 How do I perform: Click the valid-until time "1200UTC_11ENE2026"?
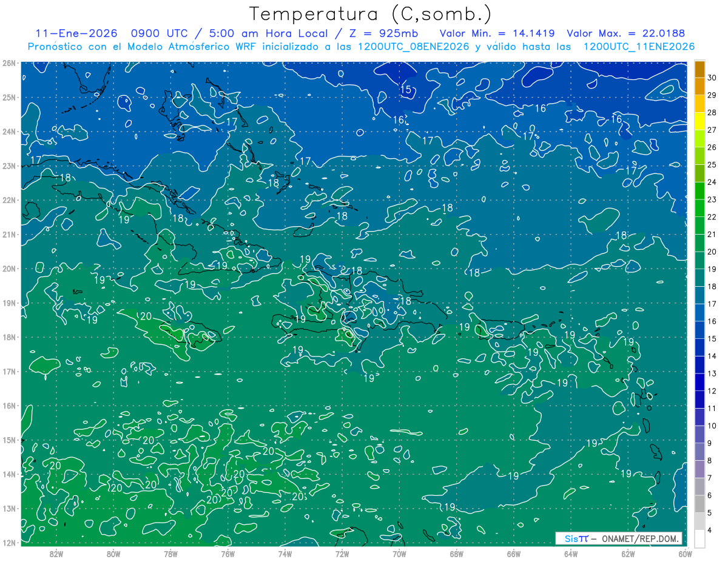[639, 47]
